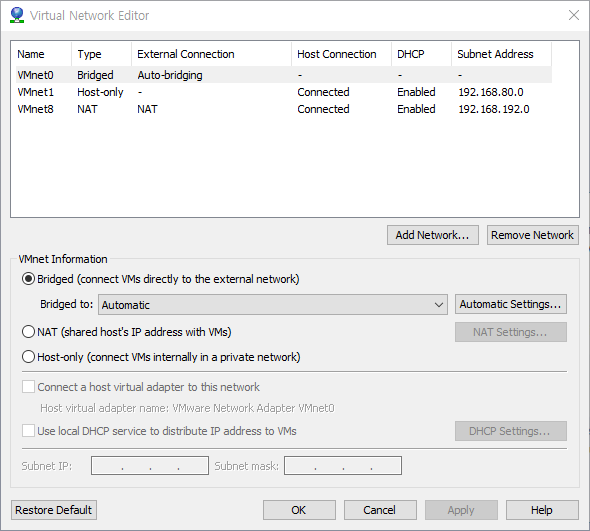This screenshot has width=590, height=531.
Task: Select the VMnet8 network row
Action: (x=284, y=109)
